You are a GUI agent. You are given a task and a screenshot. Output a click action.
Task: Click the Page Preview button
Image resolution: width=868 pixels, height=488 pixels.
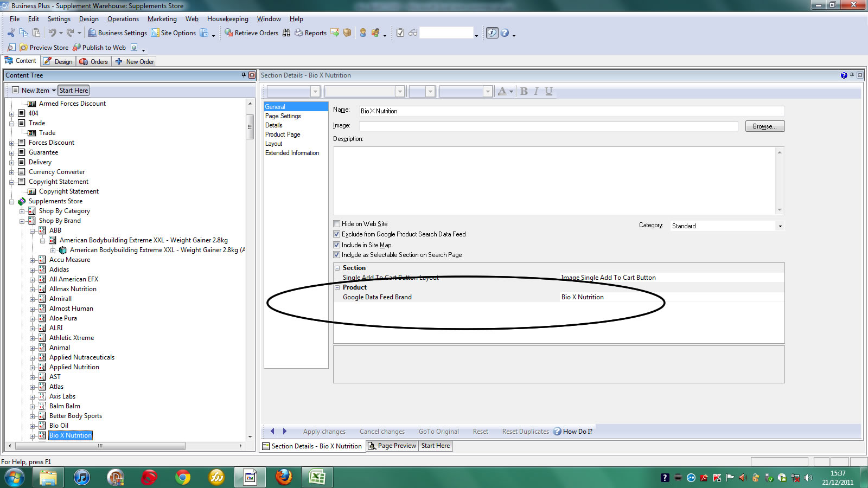392,446
